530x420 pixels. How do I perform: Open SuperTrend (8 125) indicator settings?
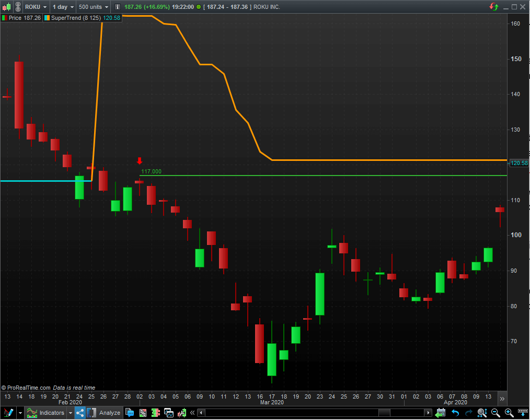[x=76, y=18]
